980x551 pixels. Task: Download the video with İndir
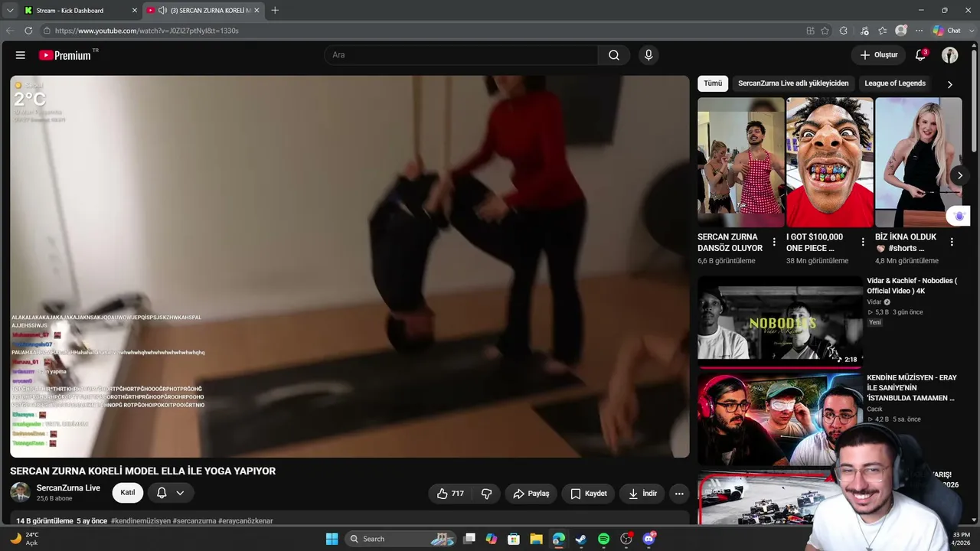[642, 494]
